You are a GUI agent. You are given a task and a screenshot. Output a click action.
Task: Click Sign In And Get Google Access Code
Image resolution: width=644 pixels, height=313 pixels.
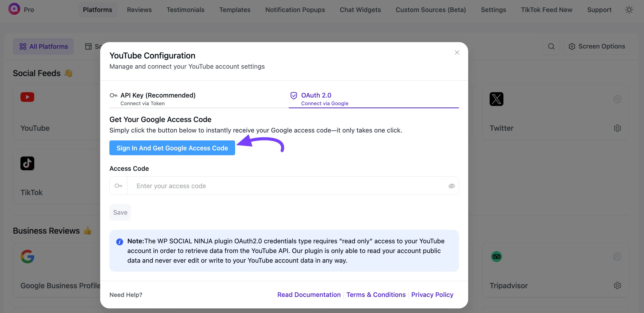172,148
